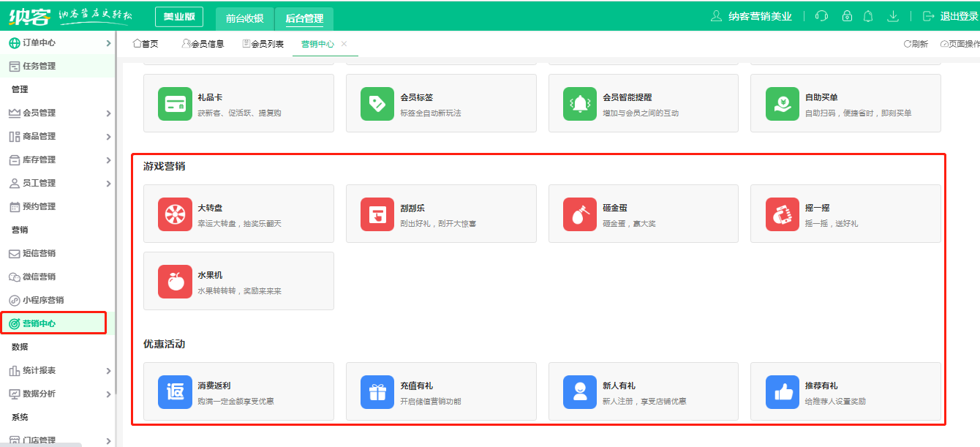Viewport: 980px width, 447px height.
Task: Close the 营销中心 tab
Action: coord(344,44)
